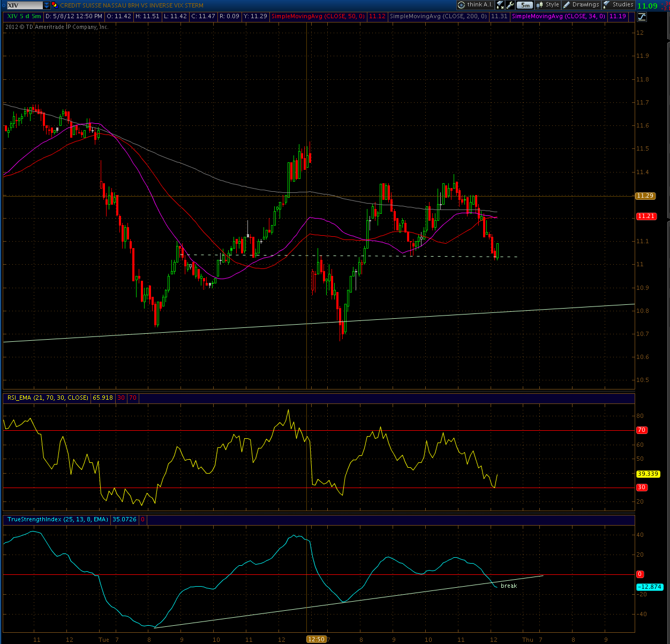Click the 11.31 SMA 200 value
The height and width of the screenshot is (644, 670).
pos(499,16)
